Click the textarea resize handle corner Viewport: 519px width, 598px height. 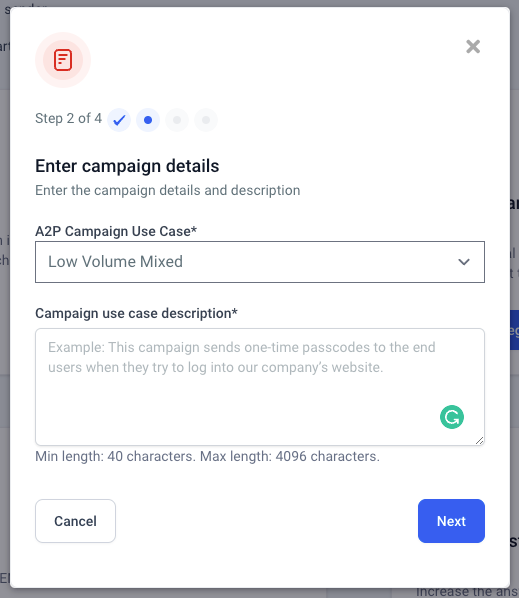pos(480,441)
